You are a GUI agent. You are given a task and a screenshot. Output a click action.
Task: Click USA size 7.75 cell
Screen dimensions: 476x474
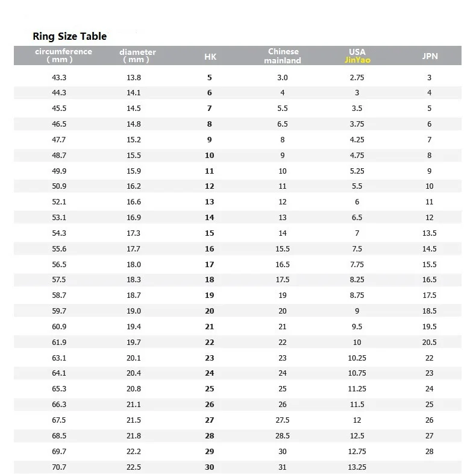click(x=357, y=264)
